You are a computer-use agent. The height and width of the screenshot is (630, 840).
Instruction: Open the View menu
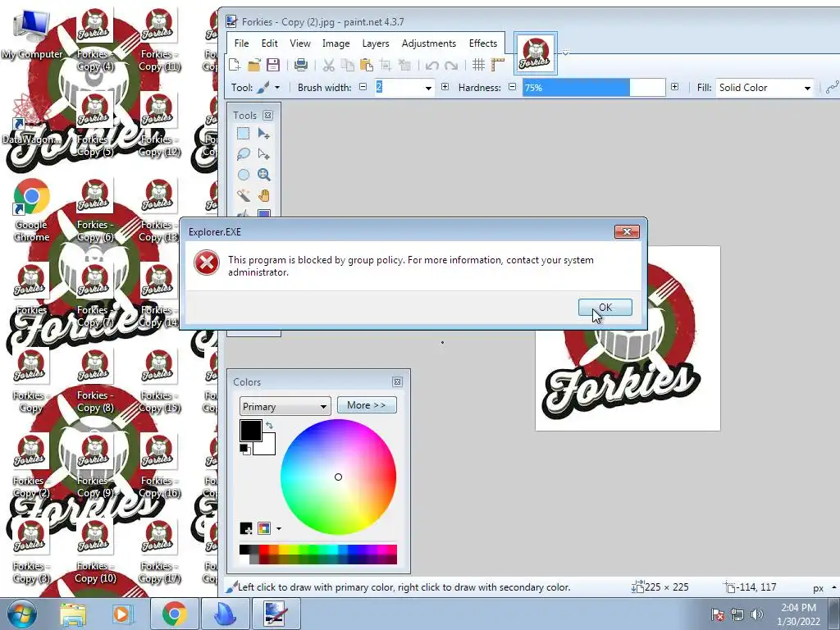pyautogui.click(x=300, y=43)
